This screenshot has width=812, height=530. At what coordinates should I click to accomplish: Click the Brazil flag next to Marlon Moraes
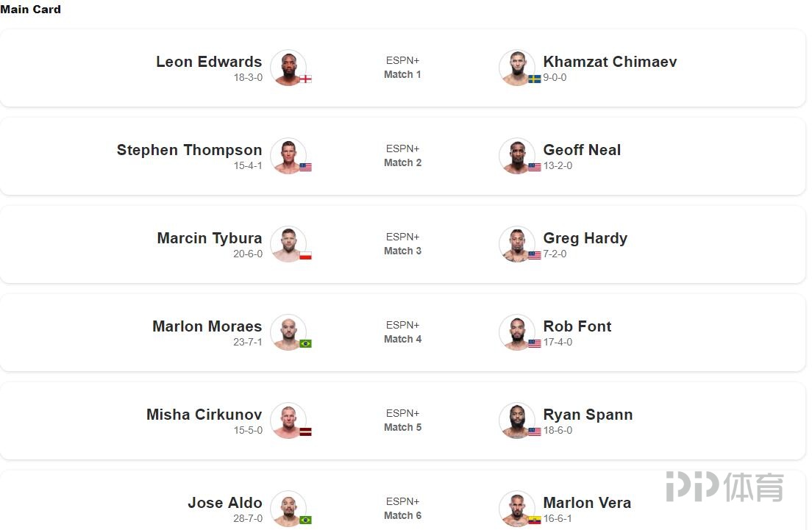pyautogui.click(x=305, y=343)
